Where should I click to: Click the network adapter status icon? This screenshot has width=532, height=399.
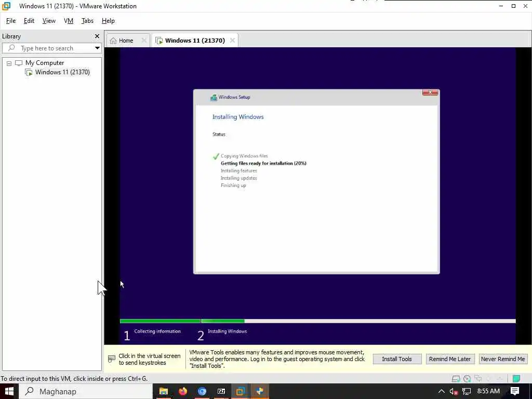click(x=478, y=378)
